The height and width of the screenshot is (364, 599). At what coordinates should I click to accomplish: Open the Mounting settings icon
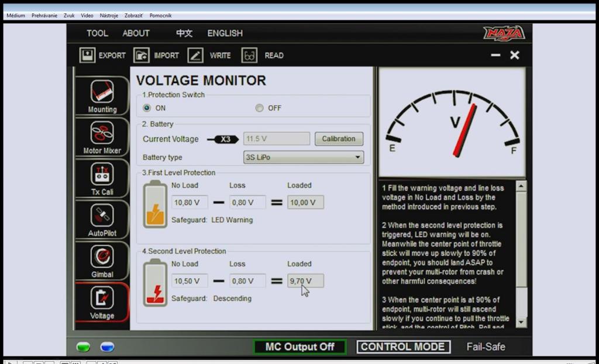(102, 92)
